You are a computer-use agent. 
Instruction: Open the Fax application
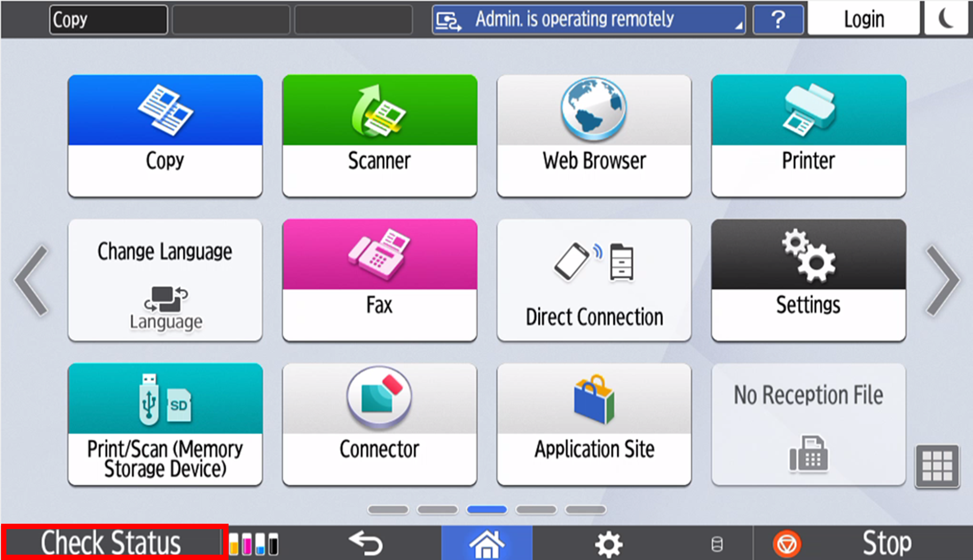(380, 280)
